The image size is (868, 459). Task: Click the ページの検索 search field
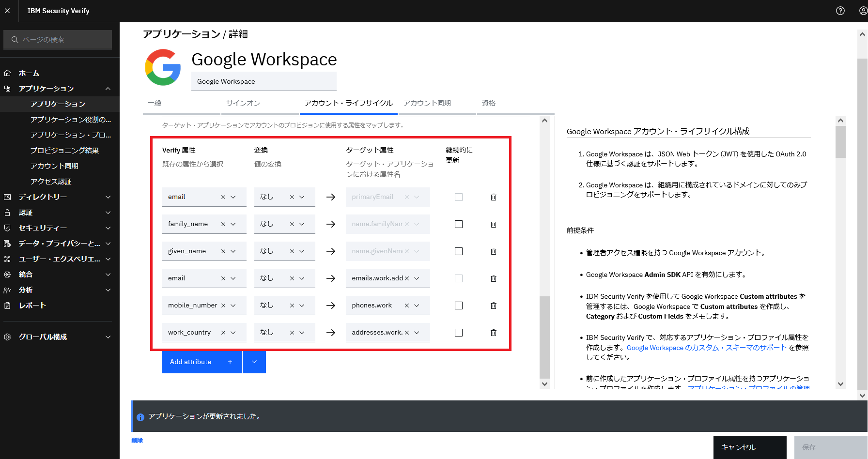[58, 40]
